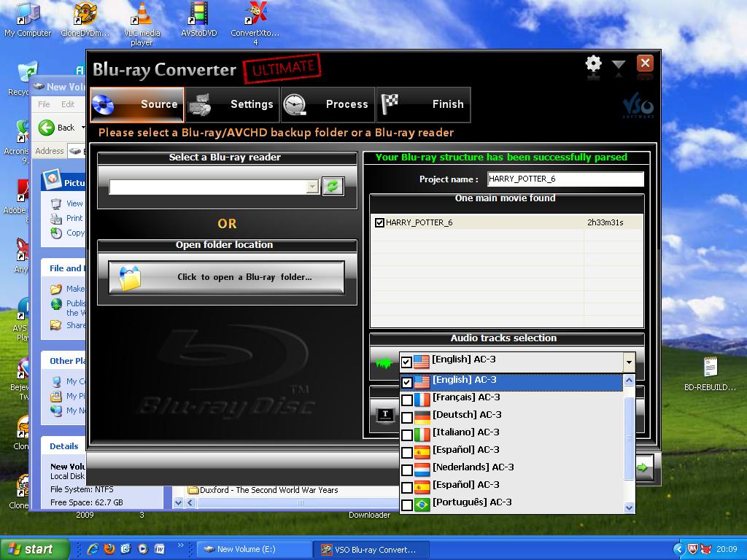Enable the Português AC-3 audio track
747x560 pixels.
pos(407,505)
